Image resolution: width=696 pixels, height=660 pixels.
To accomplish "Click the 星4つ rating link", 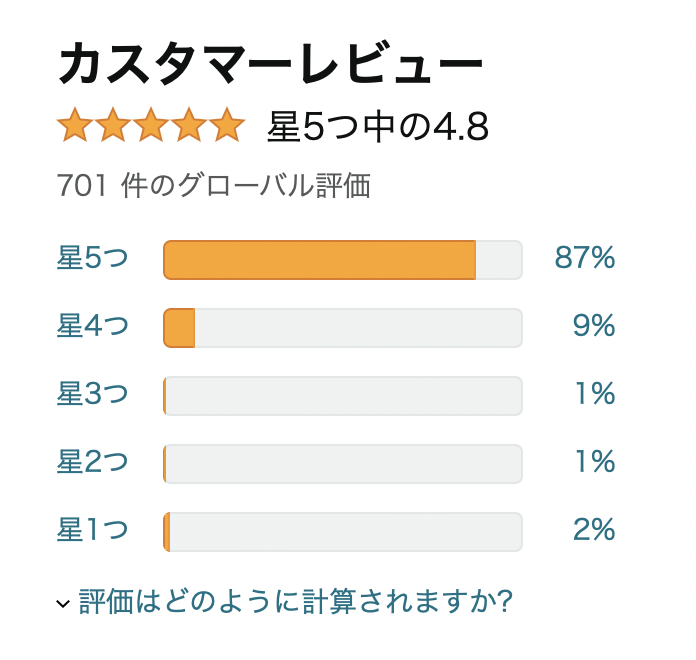I will coord(93,327).
